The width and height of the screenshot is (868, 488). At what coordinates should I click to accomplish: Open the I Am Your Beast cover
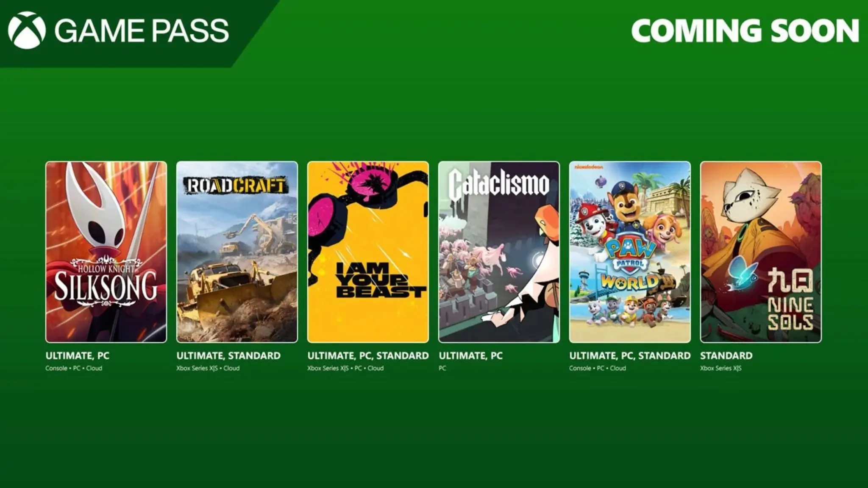click(x=368, y=252)
